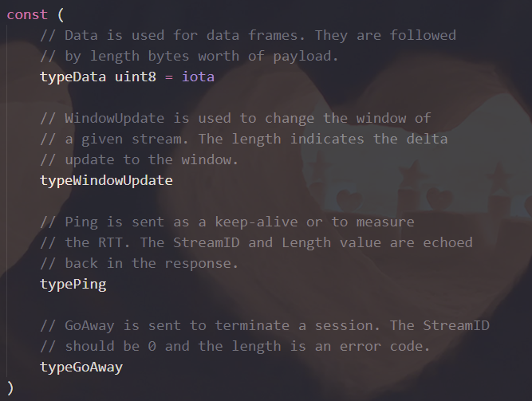
Task: Place cursor on typePing constant
Action: (x=73, y=284)
